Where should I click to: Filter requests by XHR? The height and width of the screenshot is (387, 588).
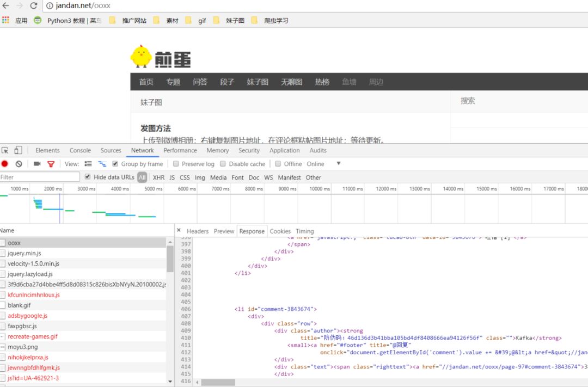pyautogui.click(x=158, y=177)
